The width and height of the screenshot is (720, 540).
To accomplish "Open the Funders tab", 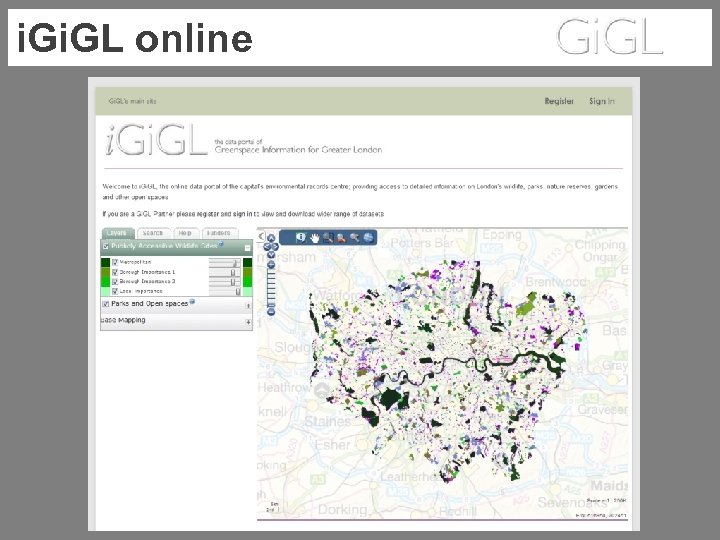I will pyautogui.click(x=219, y=233).
